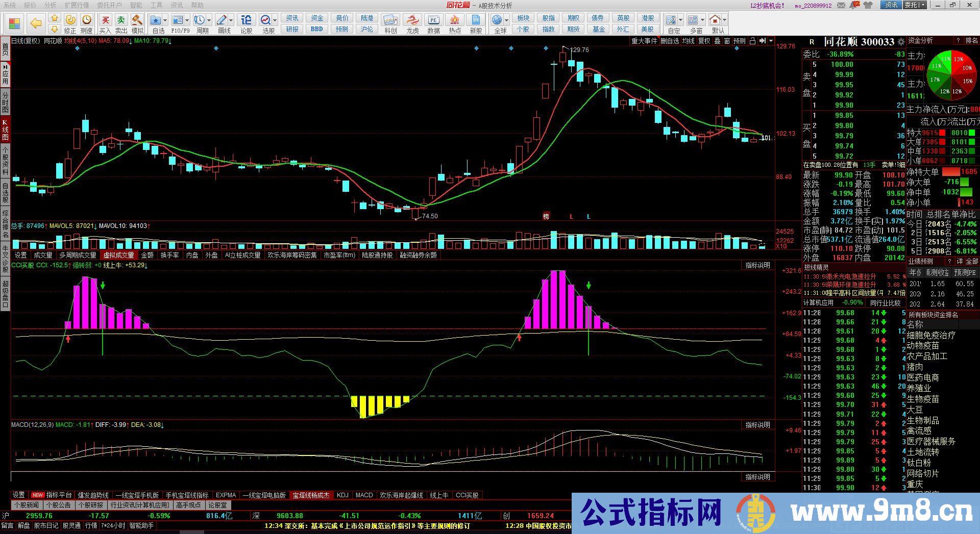The width and height of the screenshot is (980, 534).
Task: Click the BBD toolbar button
Action: pos(316,29)
